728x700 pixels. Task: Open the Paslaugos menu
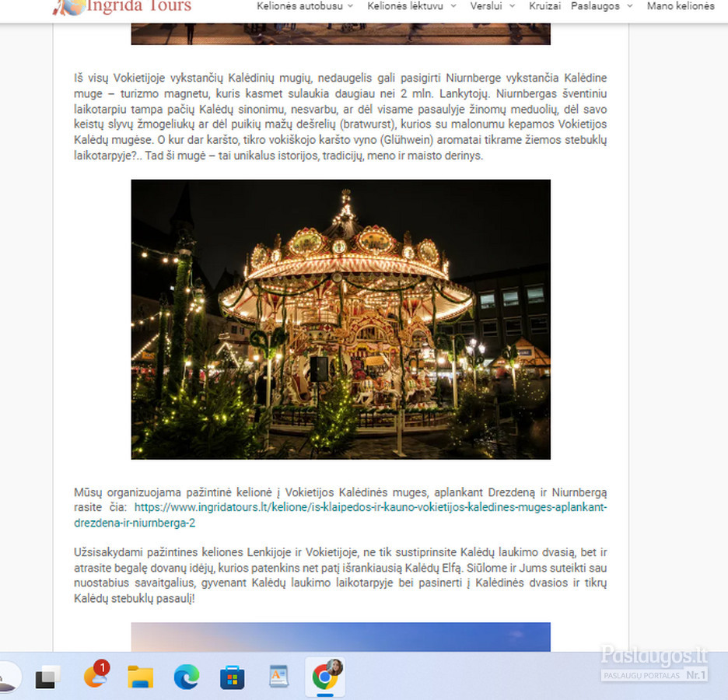coord(595,6)
